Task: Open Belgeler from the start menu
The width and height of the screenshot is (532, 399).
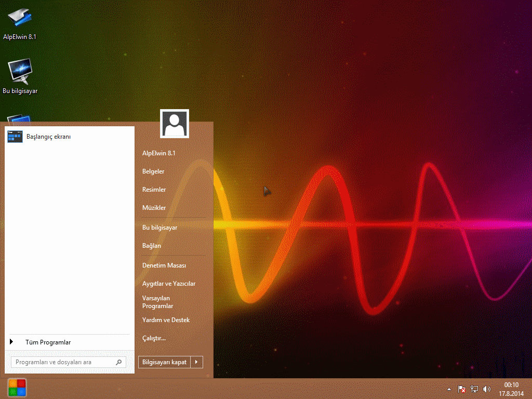Action: tap(153, 171)
